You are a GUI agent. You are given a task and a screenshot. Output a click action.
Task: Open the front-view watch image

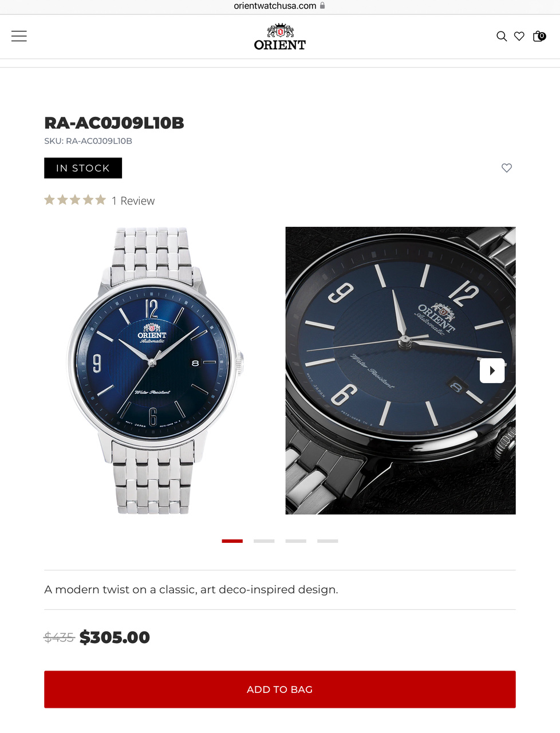(153, 371)
